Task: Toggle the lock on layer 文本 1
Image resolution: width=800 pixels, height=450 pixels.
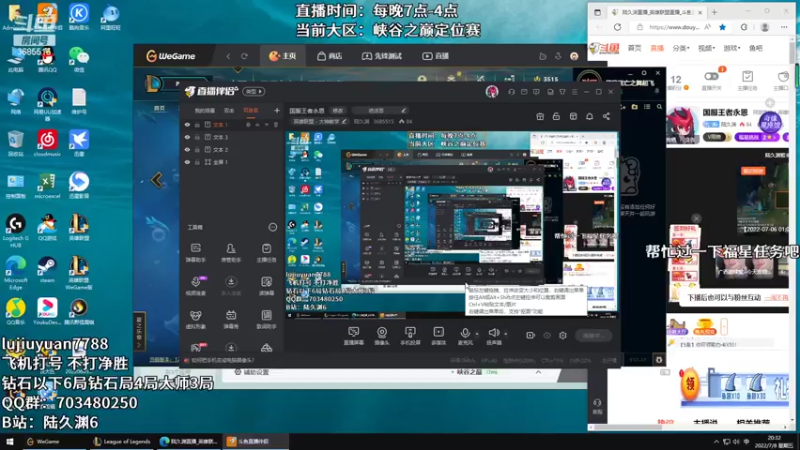Action: [x=197, y=124]
